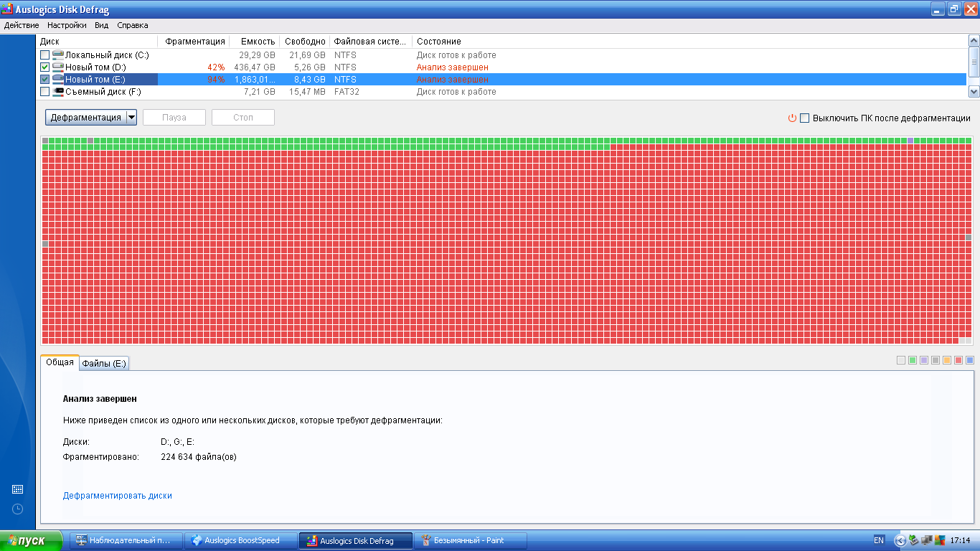Open the Вид menu

[102, 25]
